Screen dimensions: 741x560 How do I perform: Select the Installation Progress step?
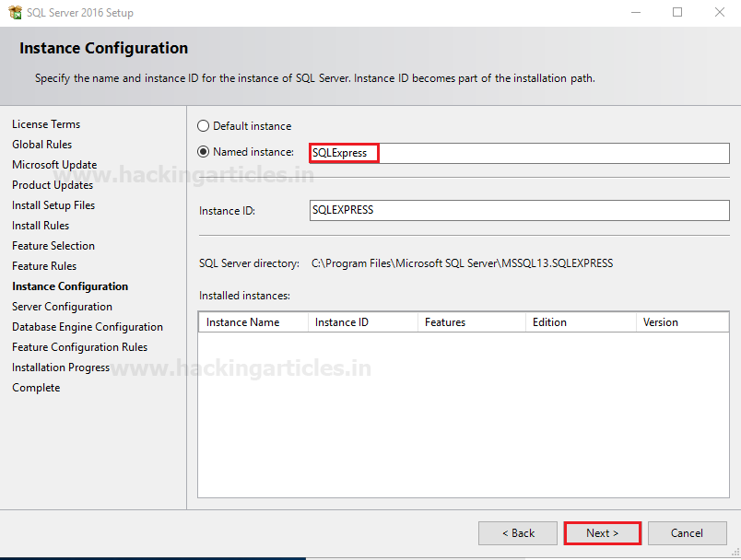61,367
